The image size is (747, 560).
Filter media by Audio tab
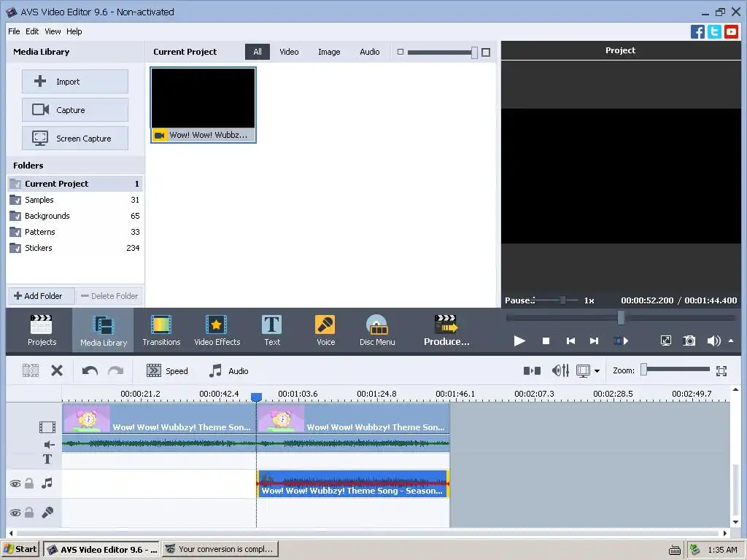369,52
